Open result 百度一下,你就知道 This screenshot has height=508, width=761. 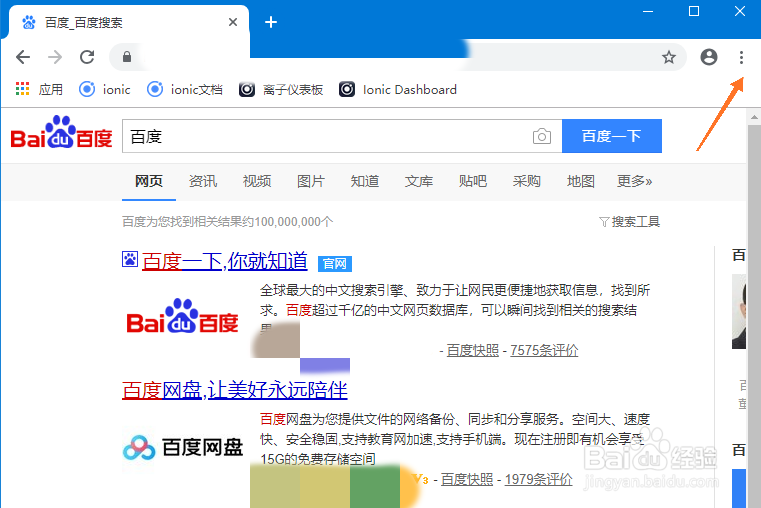click(x=225, y=261)
